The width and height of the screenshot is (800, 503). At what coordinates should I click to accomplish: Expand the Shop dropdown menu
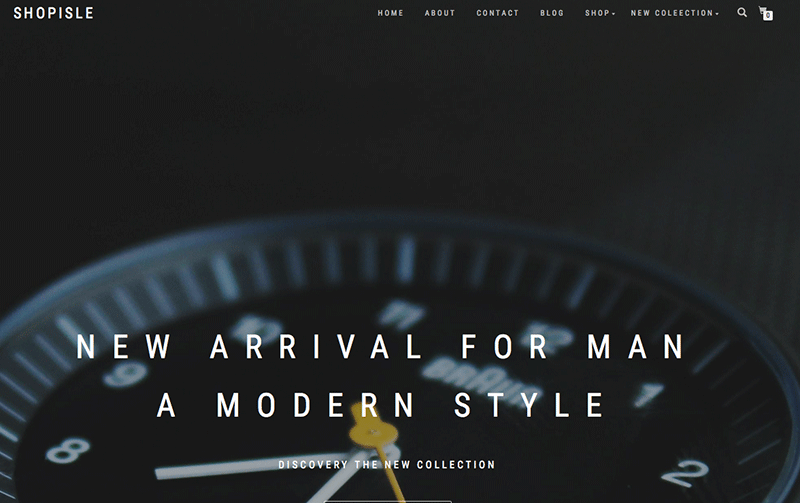coord(599,13)
